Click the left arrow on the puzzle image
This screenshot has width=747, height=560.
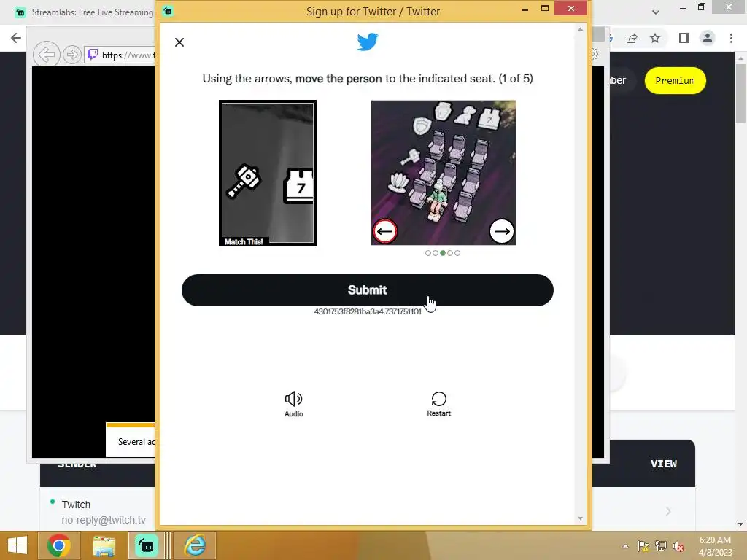pos(384,231)
